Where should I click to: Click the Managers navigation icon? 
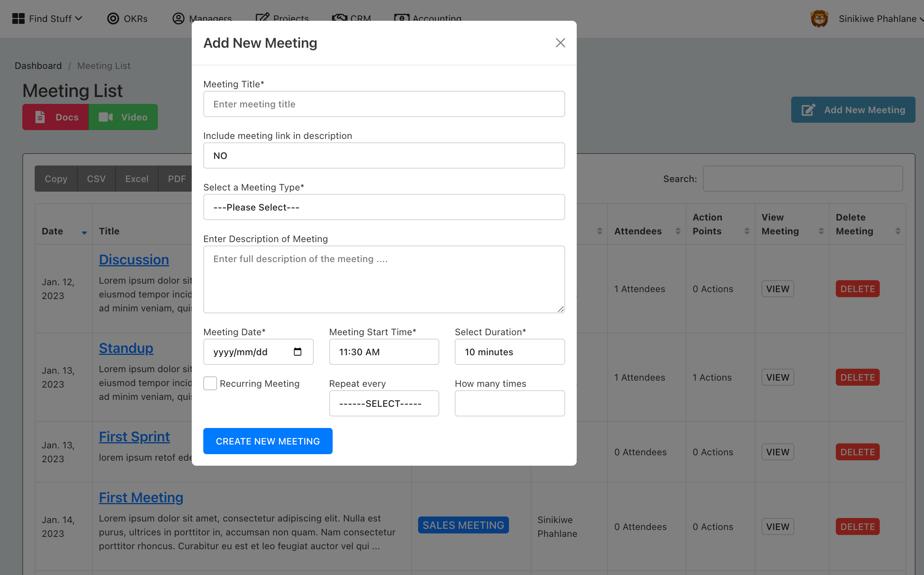coord(179,18)
